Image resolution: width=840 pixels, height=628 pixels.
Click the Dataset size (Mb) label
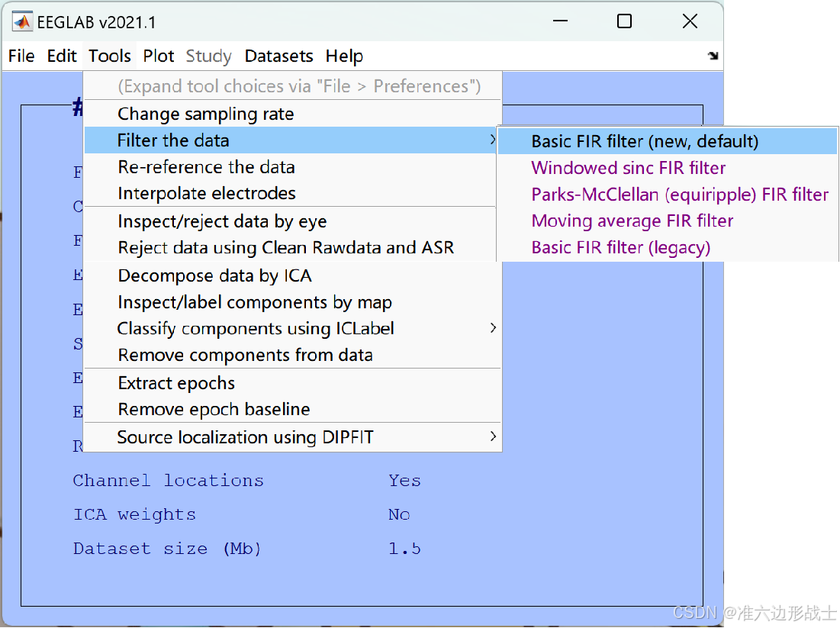click(x=167, y=549)
